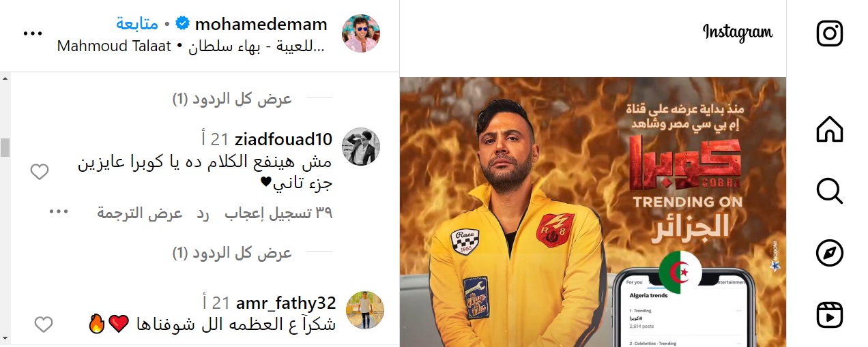Like ziadfouad10's comment with heart
The height and width of the screenshot is (347, 868).
click(x=40, y=172)
